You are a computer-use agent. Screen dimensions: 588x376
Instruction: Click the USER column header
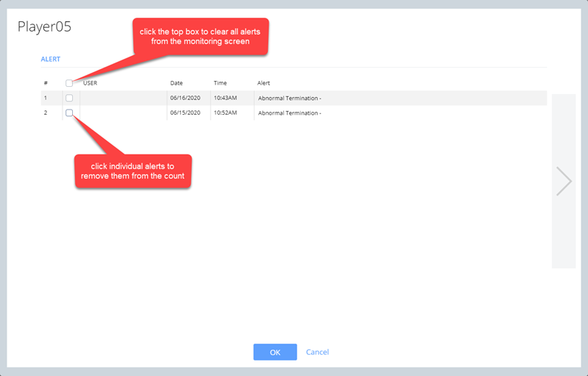[91, 83]
